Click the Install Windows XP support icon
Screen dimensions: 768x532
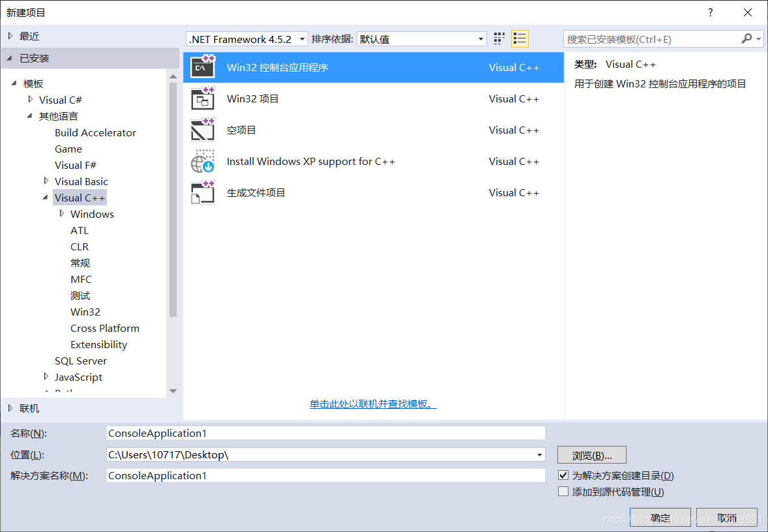[202, 161]
